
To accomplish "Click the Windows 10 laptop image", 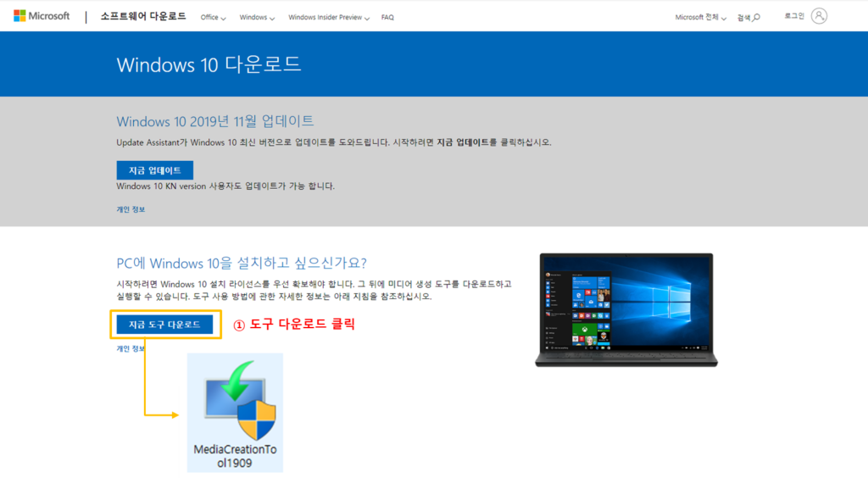I will click(x=626, y=310).
